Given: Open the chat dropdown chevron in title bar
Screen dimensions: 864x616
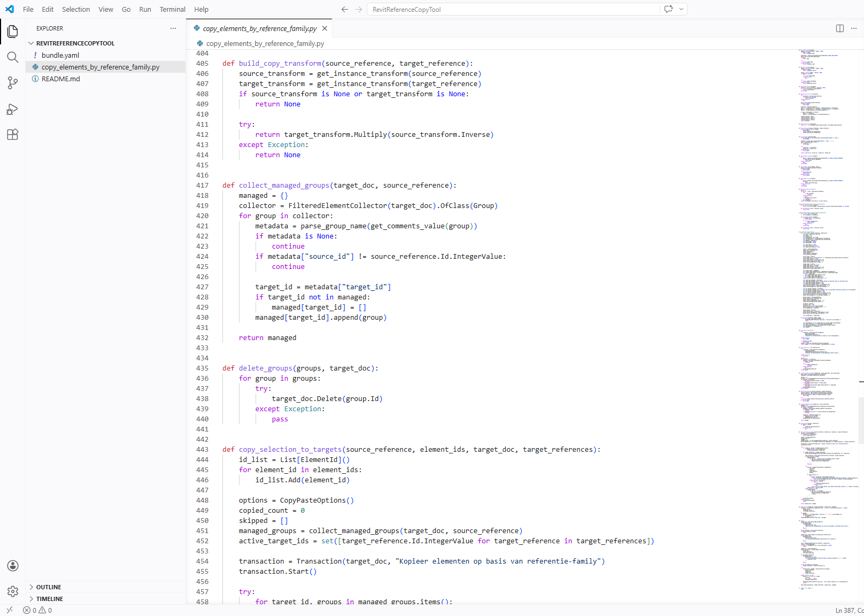Looking at the screenshot, I should point(681,9).
